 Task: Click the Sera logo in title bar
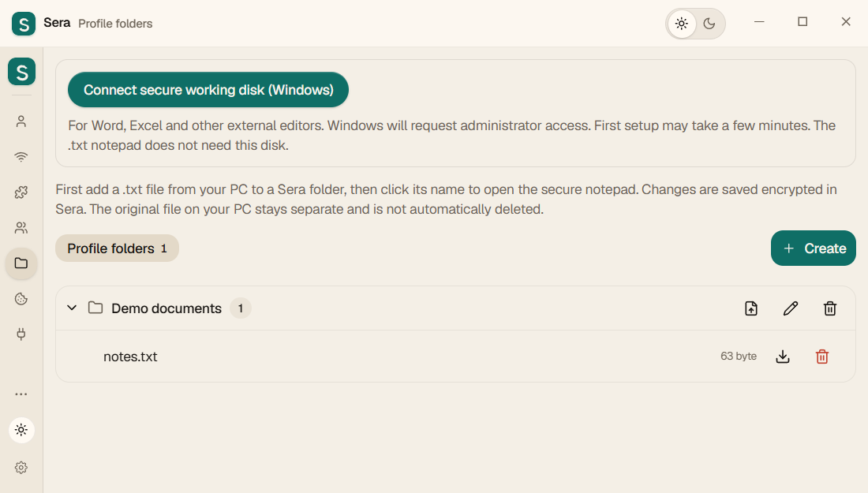[23, 24]
